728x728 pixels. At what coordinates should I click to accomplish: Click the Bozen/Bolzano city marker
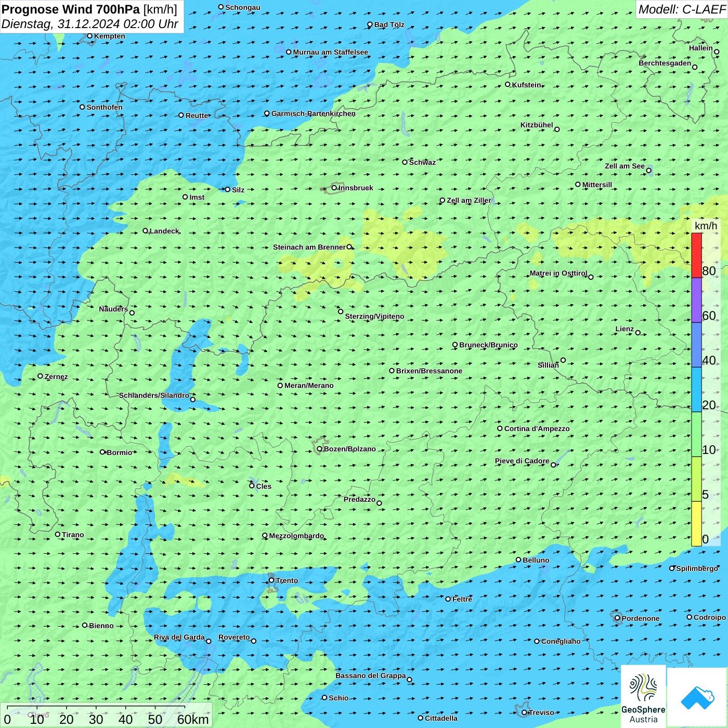click(x=320, y=449)
